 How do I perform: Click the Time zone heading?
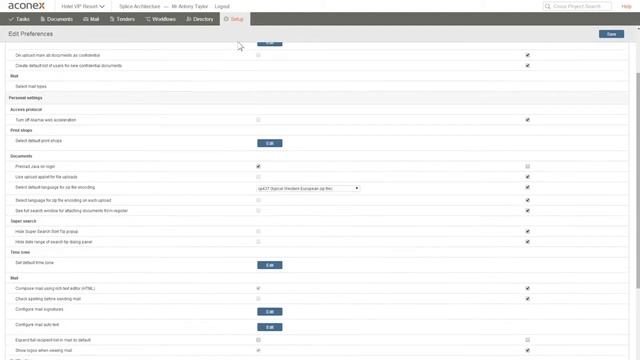click(x=20, y=252)
